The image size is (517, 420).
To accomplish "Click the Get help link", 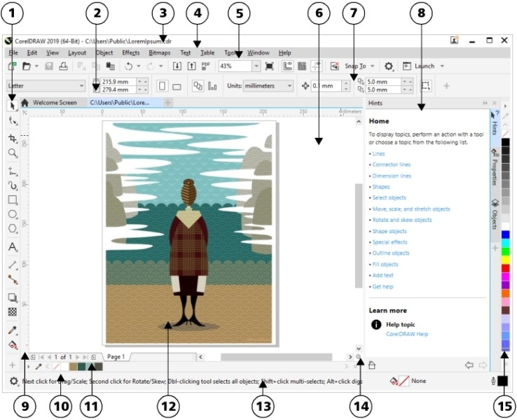I will [382, 286].
